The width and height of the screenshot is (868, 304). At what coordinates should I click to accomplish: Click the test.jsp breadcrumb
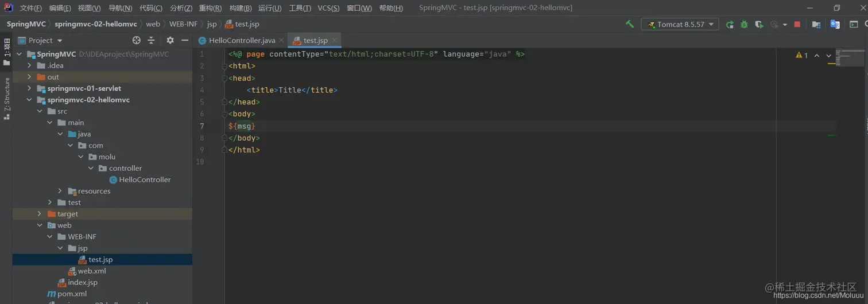click(x=242, y=24)
